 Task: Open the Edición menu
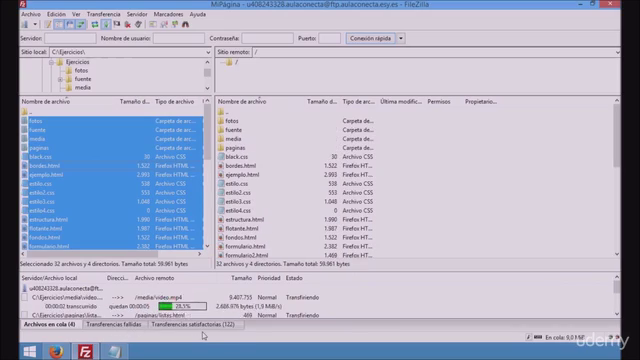pos(56,14)
